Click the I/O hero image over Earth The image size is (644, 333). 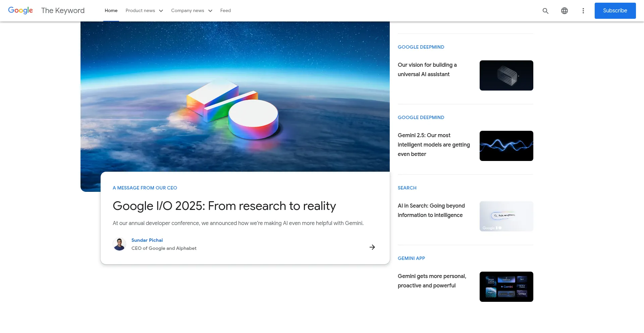point(235,97)
